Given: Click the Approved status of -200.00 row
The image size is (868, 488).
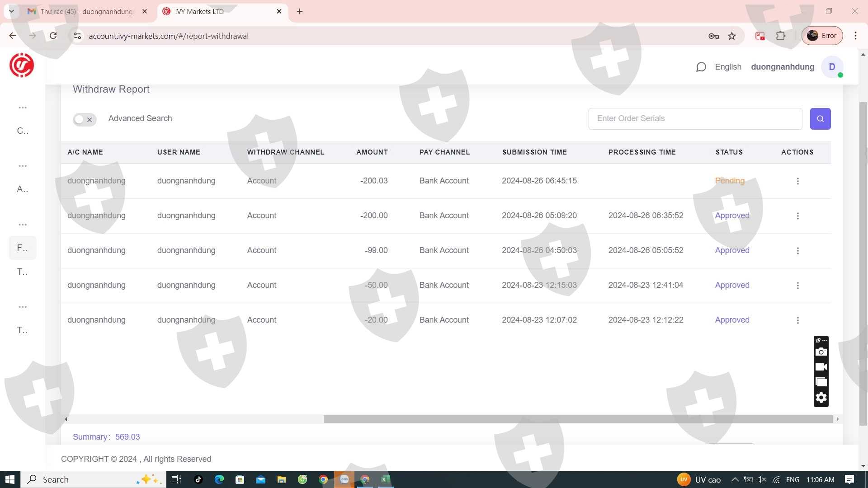Looking at the screenshot, I should coord(732,216).
